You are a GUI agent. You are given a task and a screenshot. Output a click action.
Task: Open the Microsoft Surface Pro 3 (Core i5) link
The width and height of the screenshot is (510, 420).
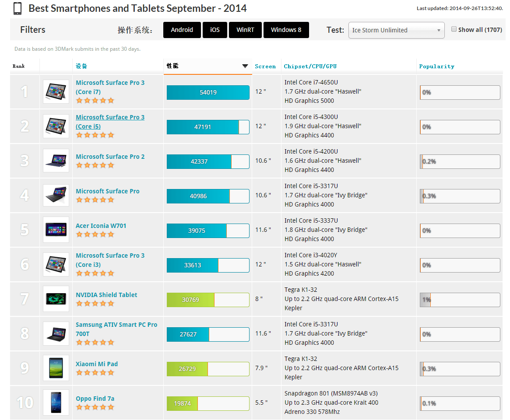[110, 122]
